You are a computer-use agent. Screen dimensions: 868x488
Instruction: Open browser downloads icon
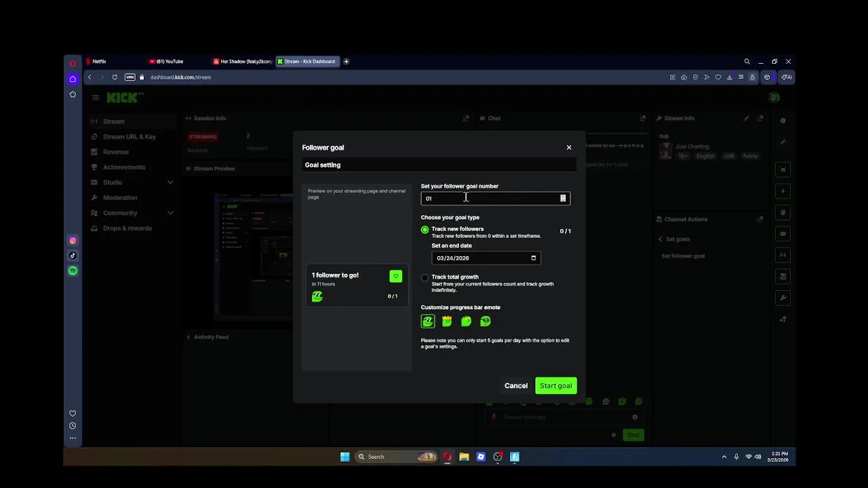coord(729,77)
